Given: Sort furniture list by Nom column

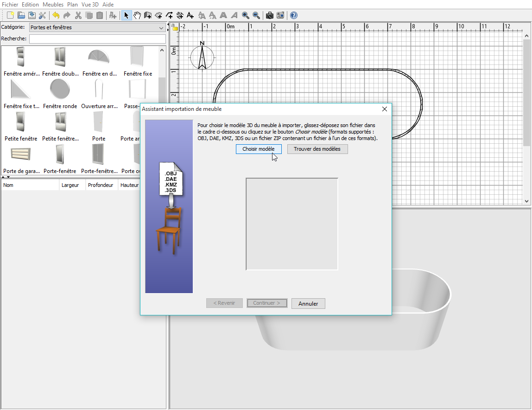Looking at the screenshot, I should point(30,185).
